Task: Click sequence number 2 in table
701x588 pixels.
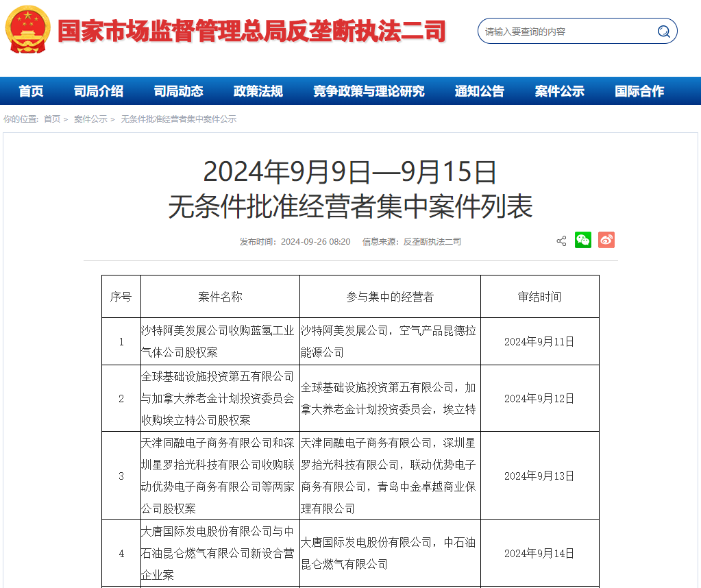Action: pyautogui.click(x=121, y=399)
